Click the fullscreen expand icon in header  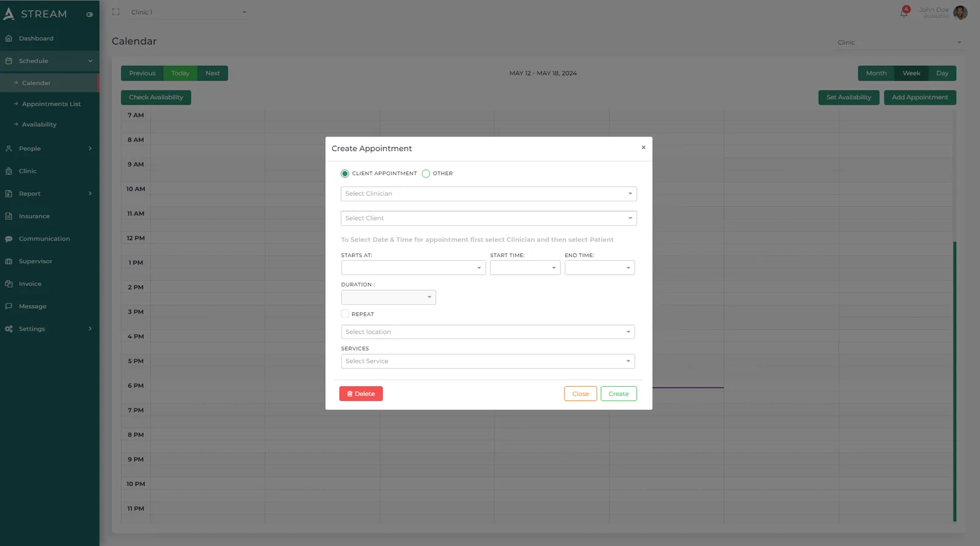[116, 12]
